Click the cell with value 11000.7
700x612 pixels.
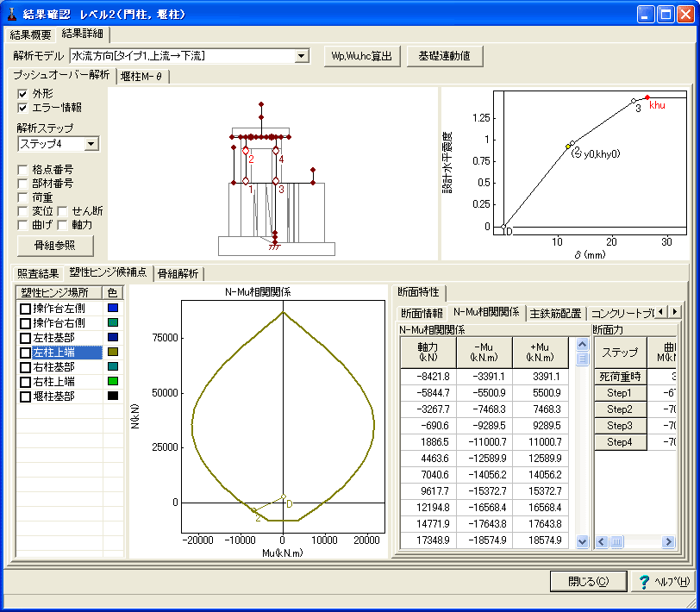pos(541,442)
